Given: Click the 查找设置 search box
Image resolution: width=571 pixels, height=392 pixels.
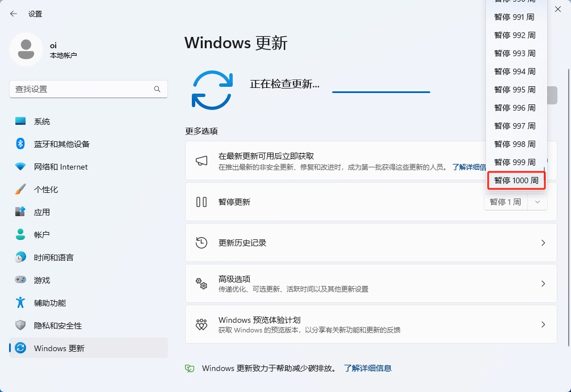Looking at the screenshot, I should pyautogui.click(x=88, y=89).
